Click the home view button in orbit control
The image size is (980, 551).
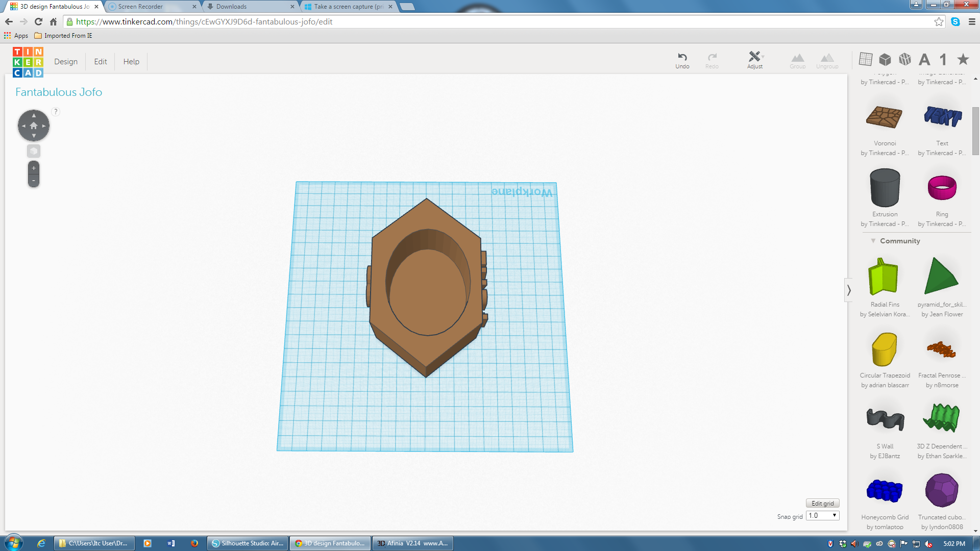click(x=34, y=126)
